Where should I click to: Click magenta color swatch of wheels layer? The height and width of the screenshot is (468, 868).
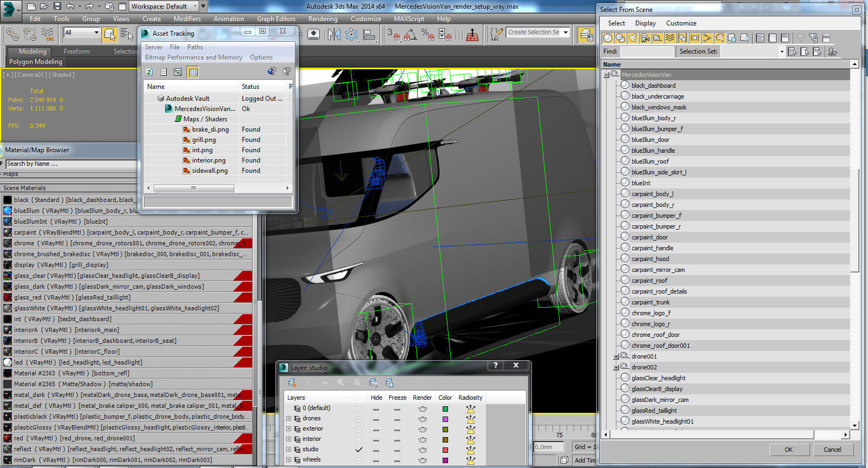pyautogui.click(x=445, y=460)
